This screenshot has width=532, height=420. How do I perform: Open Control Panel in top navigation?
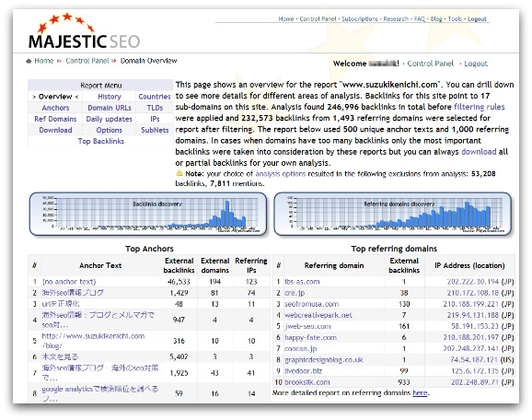[318, 19]
